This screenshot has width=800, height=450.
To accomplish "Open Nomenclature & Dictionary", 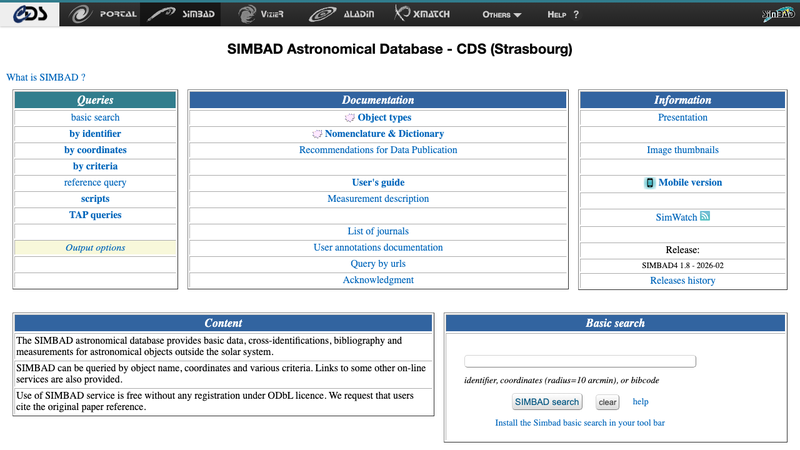I will 384,134.
